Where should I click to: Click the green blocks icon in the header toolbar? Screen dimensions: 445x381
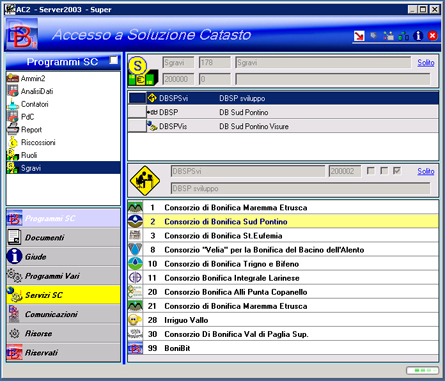click(404, 36)
